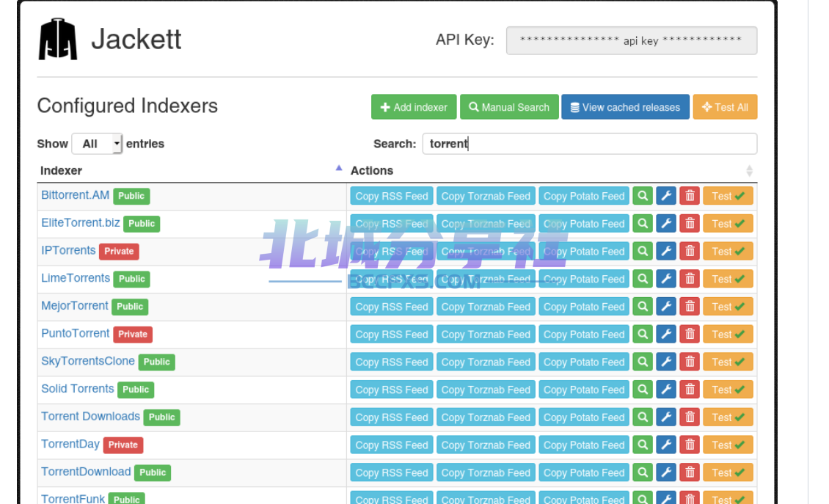This screenshot has height=504, width=829.
Task: Delete the EliteTorrent.biz indexer via trash icon
Action: (690, 224)
